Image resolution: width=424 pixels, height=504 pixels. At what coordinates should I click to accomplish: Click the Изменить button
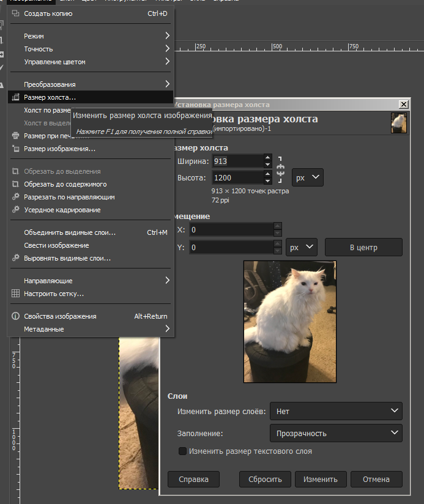pyautogui.click(x=321, y=480)
